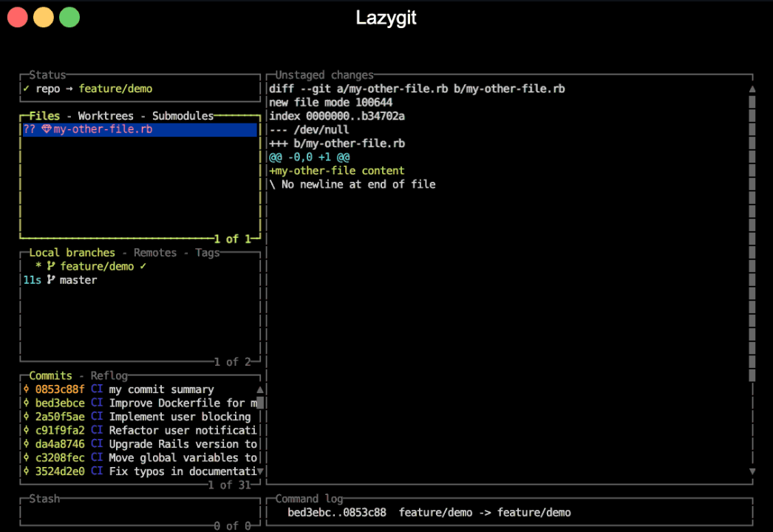Click the commits list scroll-up arrow

260,389
